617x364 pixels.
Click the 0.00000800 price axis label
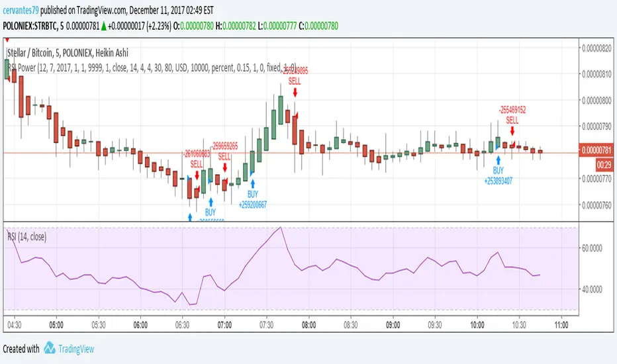596,101
